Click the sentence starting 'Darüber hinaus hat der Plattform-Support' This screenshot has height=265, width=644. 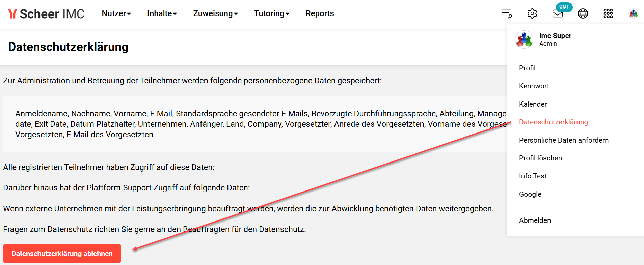tap(127, 188)
